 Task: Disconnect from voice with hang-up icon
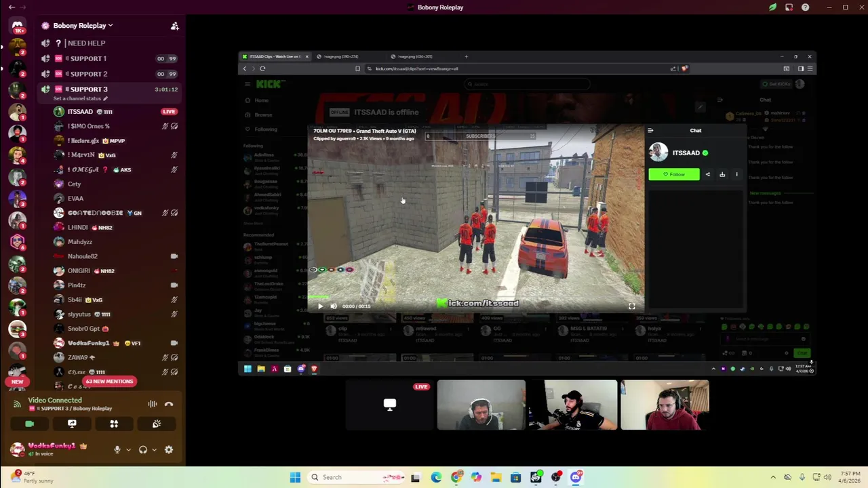[169, 404]
